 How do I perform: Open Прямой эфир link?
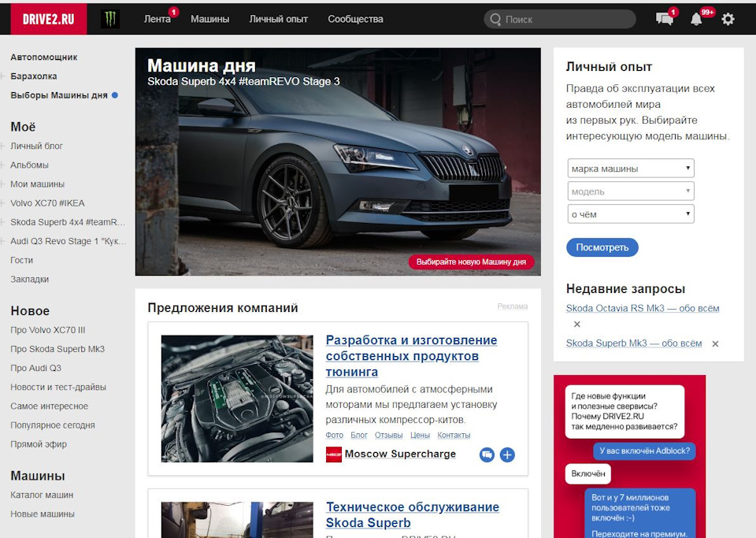39,444
